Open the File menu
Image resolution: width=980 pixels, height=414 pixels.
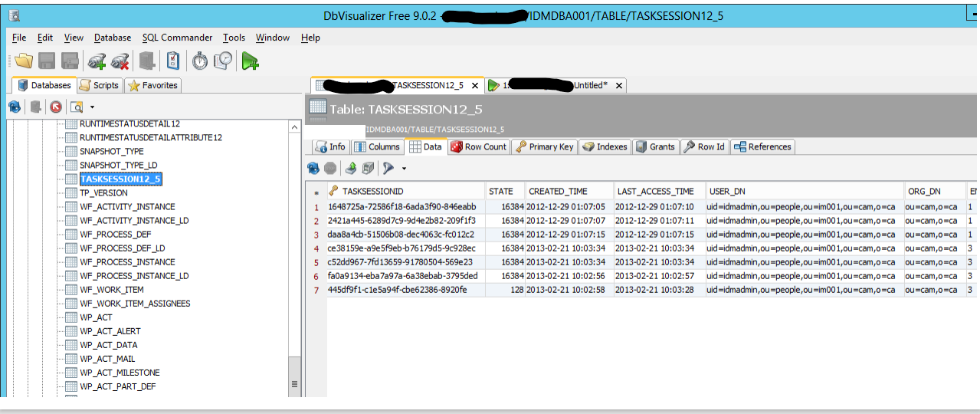(19, 38)
